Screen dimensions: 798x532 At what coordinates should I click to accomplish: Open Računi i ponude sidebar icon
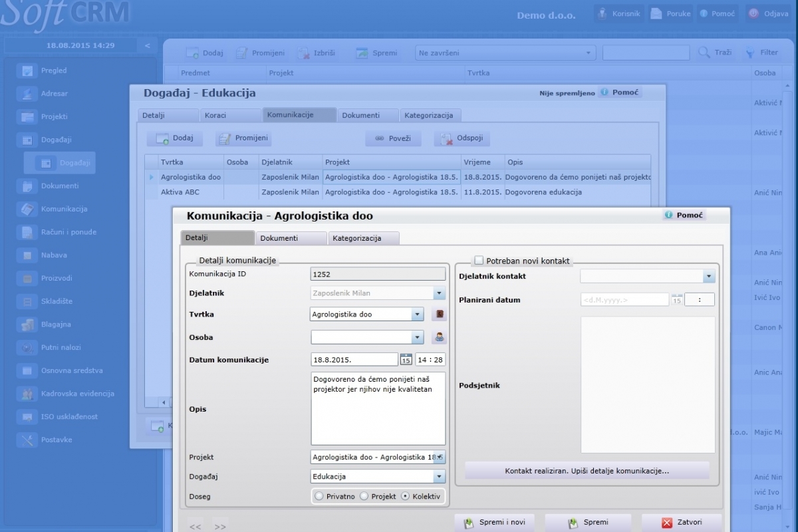(x=27, y=232)
